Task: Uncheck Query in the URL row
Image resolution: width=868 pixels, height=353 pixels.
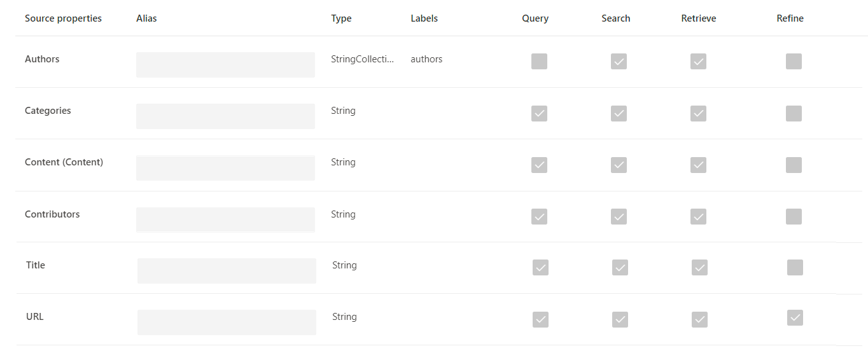Action: tap(540, 319)
